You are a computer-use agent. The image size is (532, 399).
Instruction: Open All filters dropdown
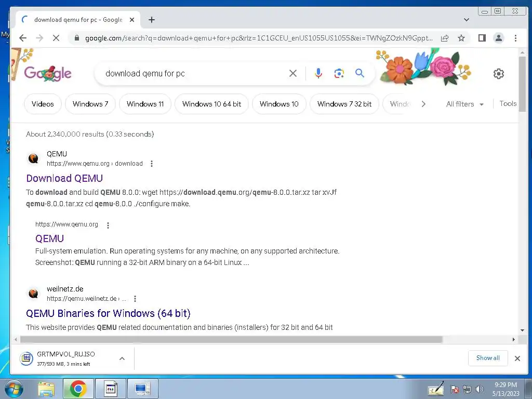(464, 104)
